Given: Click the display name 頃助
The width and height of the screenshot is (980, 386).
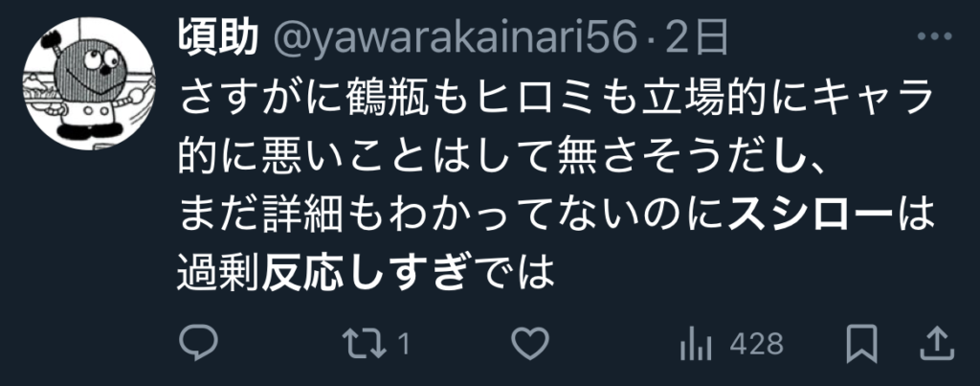Looking at the screenshot, I should tap(218, 38).
